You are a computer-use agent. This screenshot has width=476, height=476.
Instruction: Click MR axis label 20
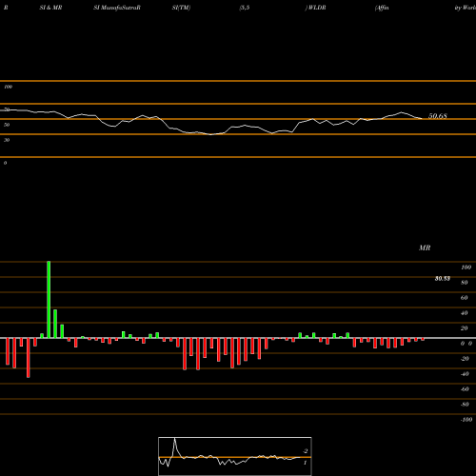click(x=464, y=328)
